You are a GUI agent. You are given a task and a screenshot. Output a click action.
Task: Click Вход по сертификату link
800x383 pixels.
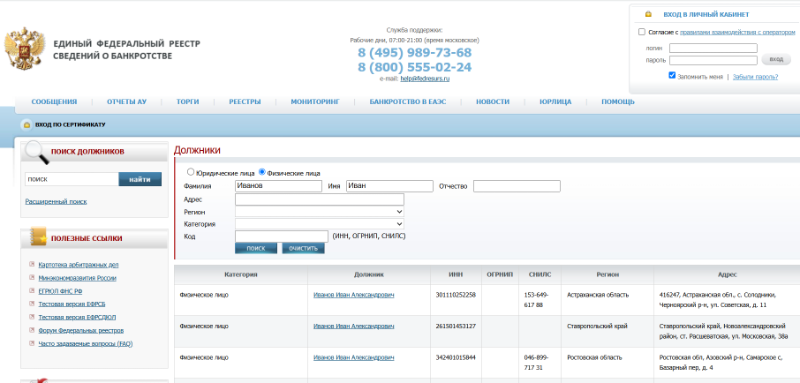(x=70, y=125)
